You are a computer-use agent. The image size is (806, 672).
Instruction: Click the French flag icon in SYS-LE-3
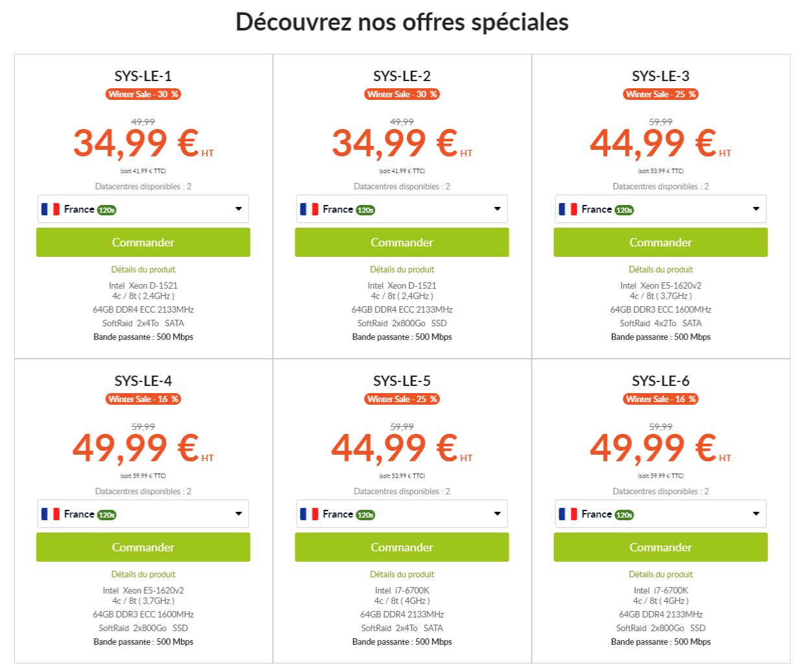point(568,209)
